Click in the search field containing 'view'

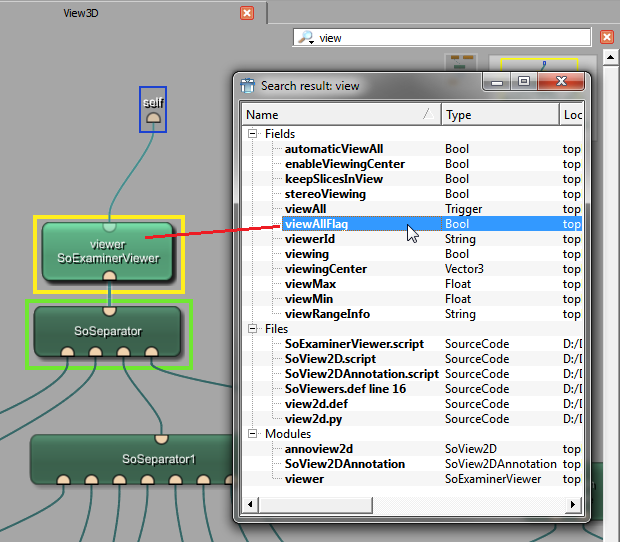450,38
